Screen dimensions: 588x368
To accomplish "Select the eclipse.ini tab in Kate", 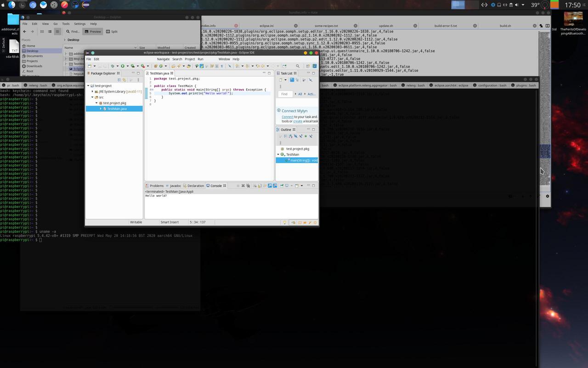I will coord(266,26).
